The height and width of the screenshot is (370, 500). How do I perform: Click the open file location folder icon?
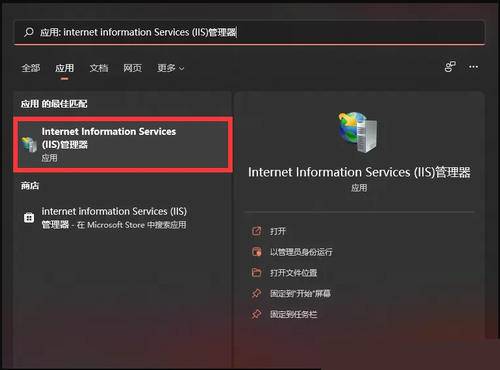[x=256, y=272]
